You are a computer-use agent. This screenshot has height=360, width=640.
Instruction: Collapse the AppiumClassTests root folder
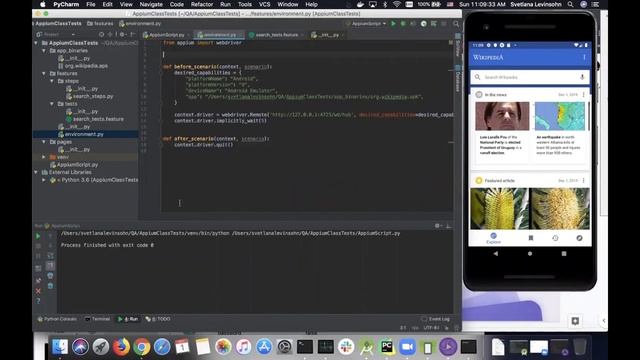pos(36,43)
